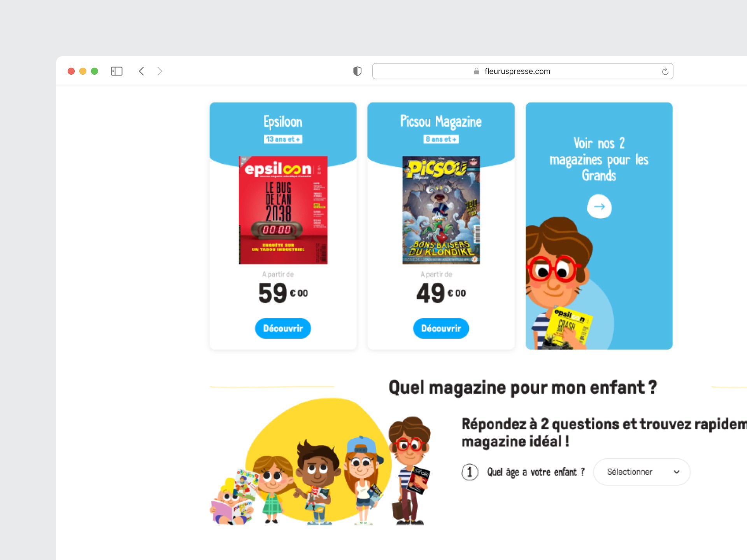
Task: Open the privacy shield report icon
Action: pyautogui.click(x=357, y=71)
